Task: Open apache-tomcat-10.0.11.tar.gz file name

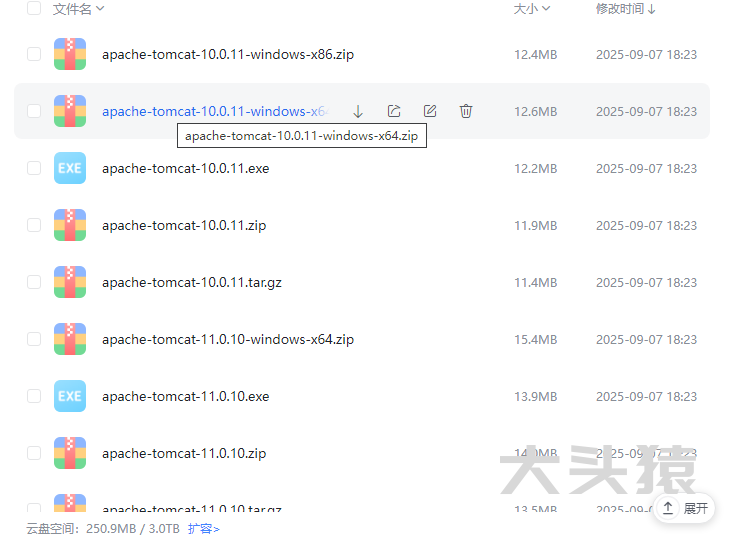Action: (191, 282)
